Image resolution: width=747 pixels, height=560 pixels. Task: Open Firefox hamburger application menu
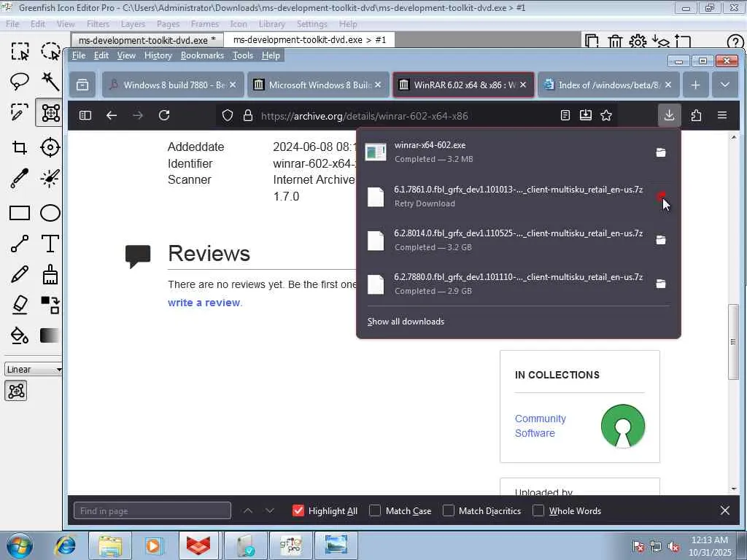click(722, 115)
